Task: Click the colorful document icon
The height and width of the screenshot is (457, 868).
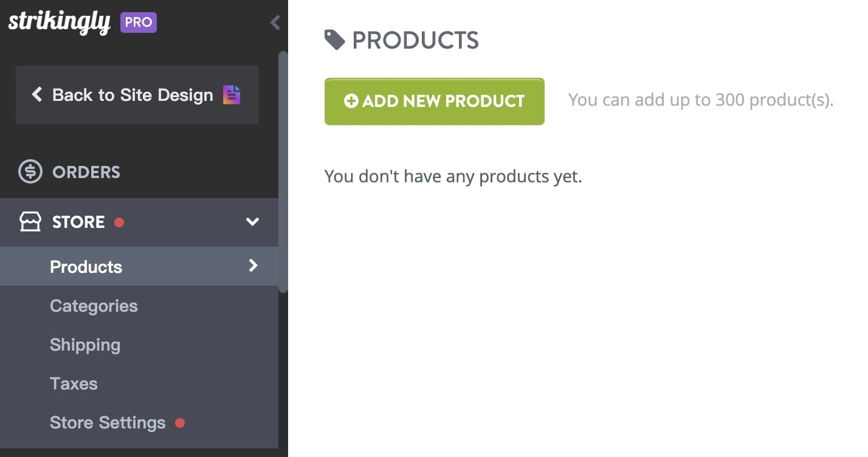Action: tap(232, 95)
